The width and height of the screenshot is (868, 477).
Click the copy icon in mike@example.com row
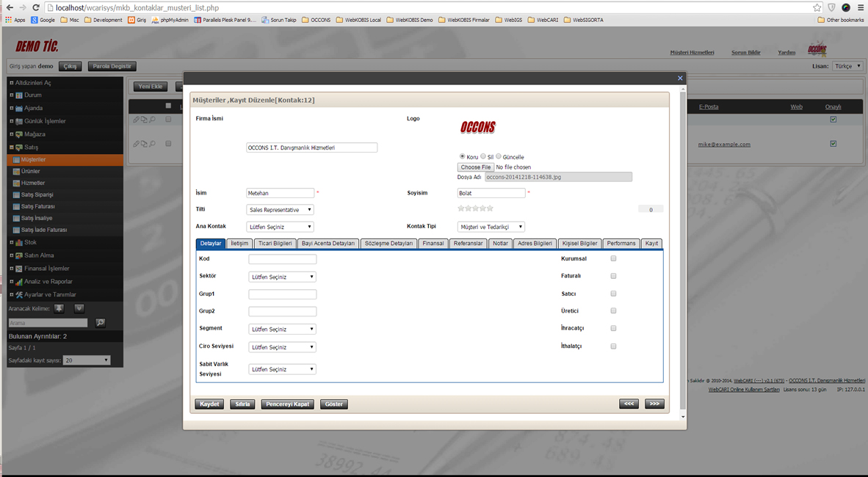144,144
